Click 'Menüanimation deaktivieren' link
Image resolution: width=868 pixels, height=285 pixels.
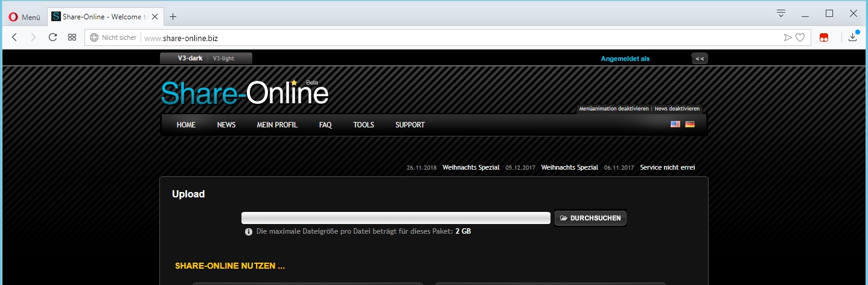[x=613, y=109]
